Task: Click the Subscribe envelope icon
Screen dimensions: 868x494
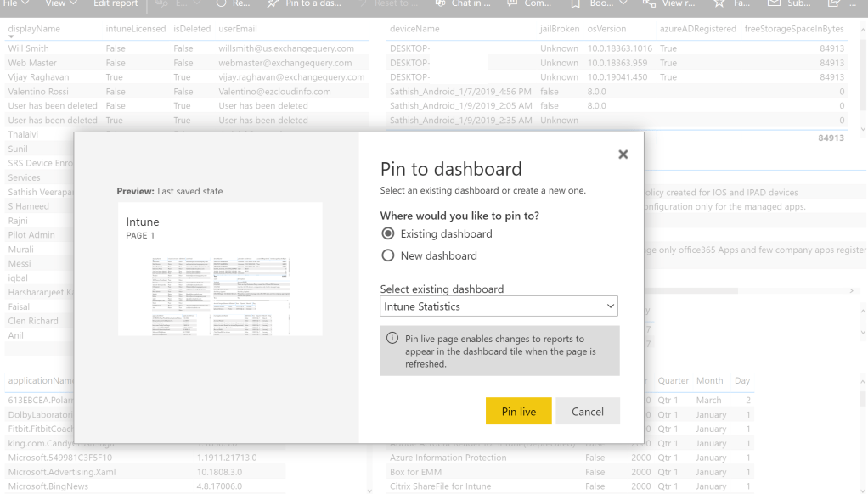Action: click(x=774, y=4)
